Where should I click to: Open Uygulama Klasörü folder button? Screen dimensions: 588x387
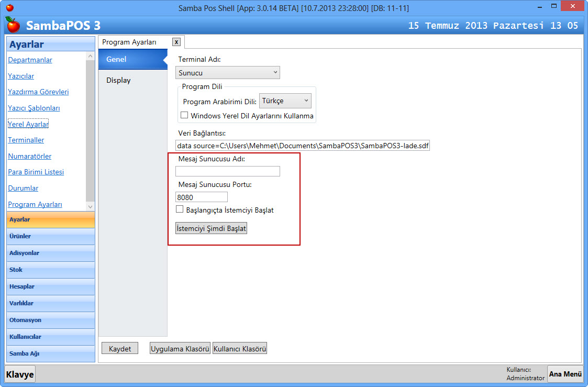click(x=180, y=349)
